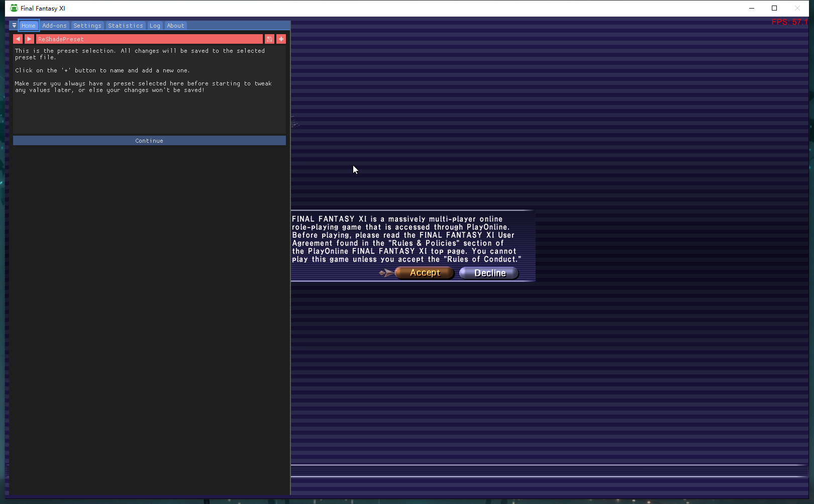Decline the user agreement
Viewport: 814px width, 504px height.
489,273
